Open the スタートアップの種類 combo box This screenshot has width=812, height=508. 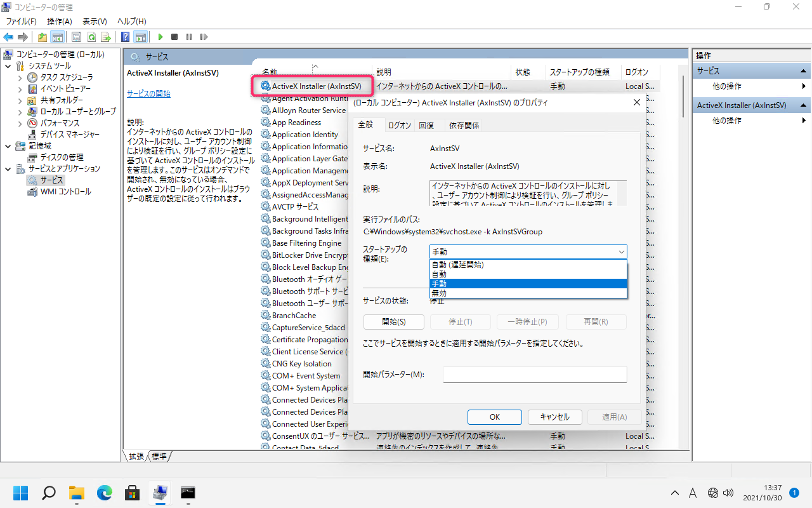(528, 251)
